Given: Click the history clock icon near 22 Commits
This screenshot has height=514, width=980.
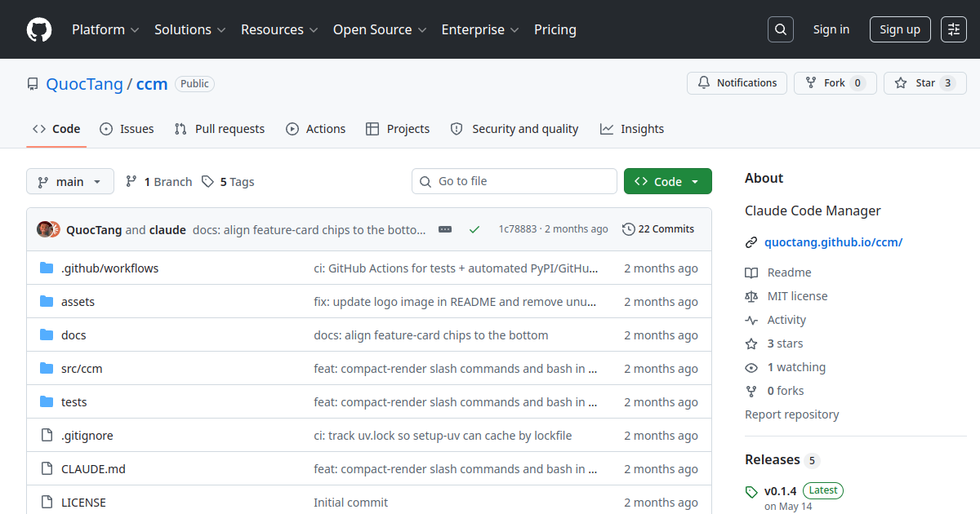Looking at the screenshot, I should pyautogui.click(x=628, y=229).
